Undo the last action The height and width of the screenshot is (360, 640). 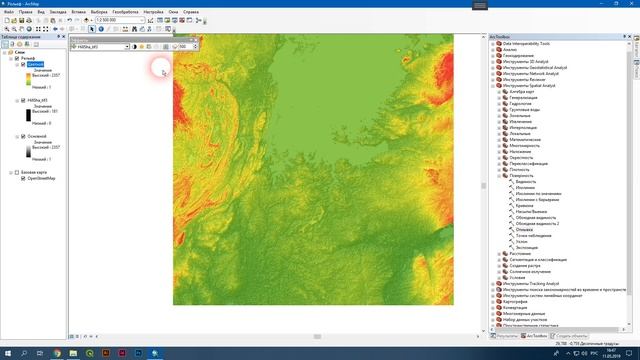tap(70, 20)
